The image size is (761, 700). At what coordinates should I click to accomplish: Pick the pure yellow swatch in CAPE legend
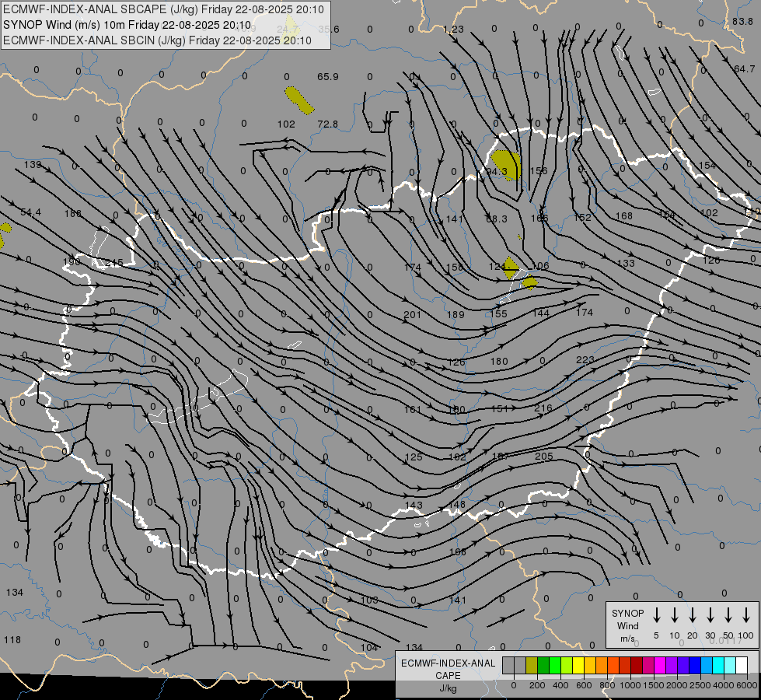point(578,666)
